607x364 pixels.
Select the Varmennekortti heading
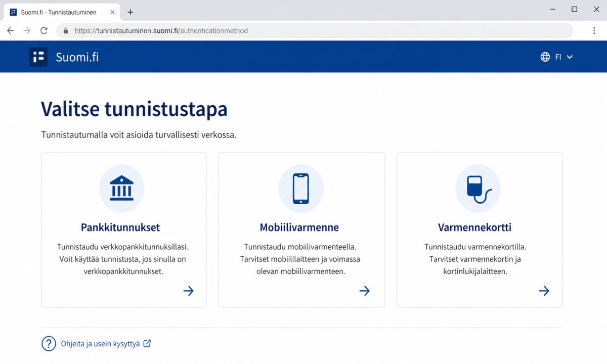click(x=474, y=227)
